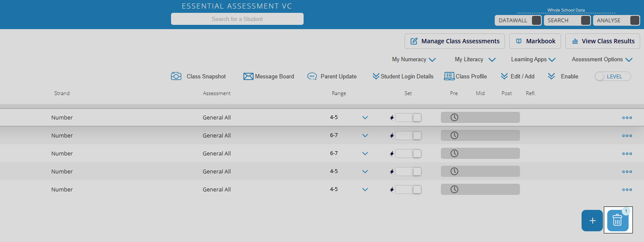This screenshot has height=242, width=644.
Task: Open the trash bin with 1 item
Action: coord(618,220)
